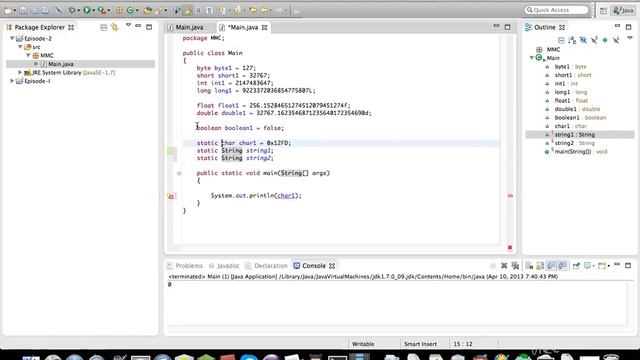
Task: Collapse All in the Outline view
Action: pyautogui.click(x=561, y=40)
